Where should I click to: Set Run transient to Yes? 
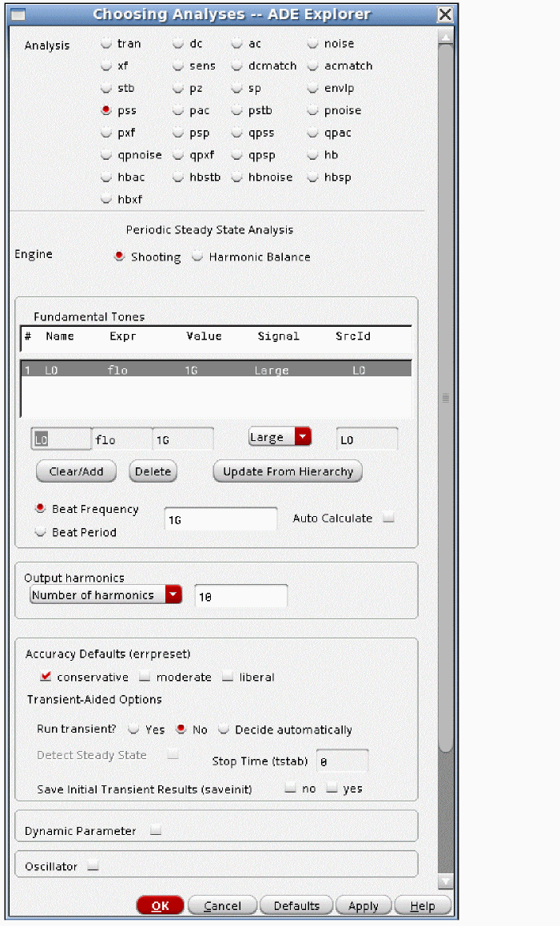(134, 729)
